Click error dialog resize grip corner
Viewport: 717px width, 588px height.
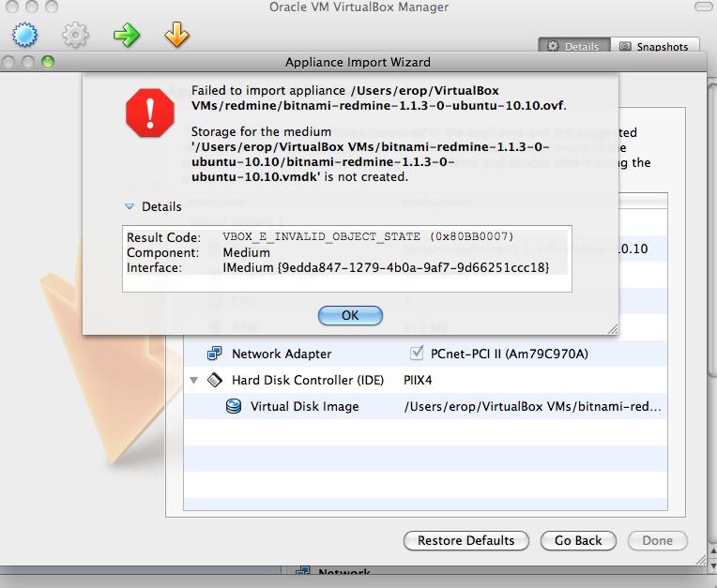pos(613,329)
